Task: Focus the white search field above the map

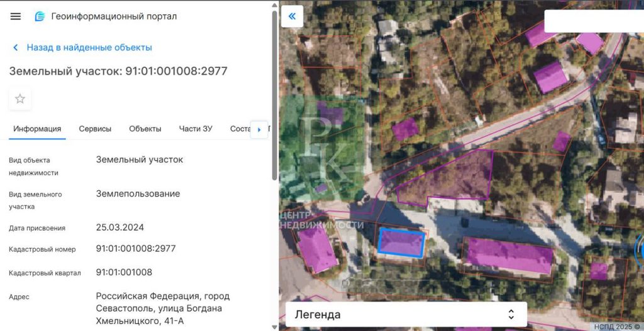Action: [593, 21]
